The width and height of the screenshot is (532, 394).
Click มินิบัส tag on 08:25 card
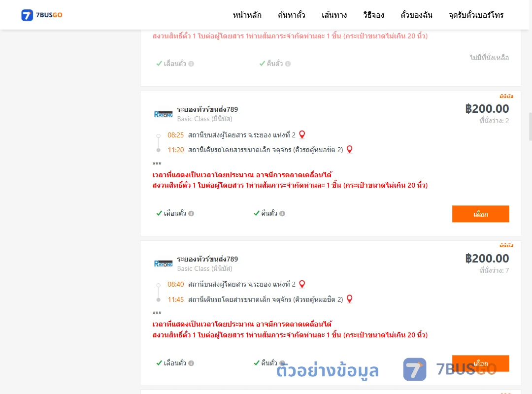(506, 97)
